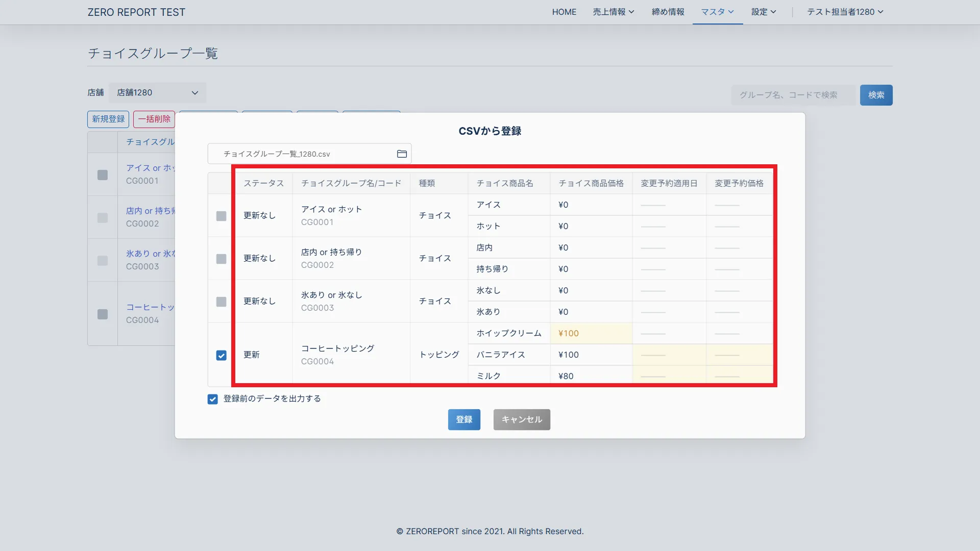This screenshot has width=980, height=551.
Task: Open the 締め情報 menu item
Action: [668, 12]
